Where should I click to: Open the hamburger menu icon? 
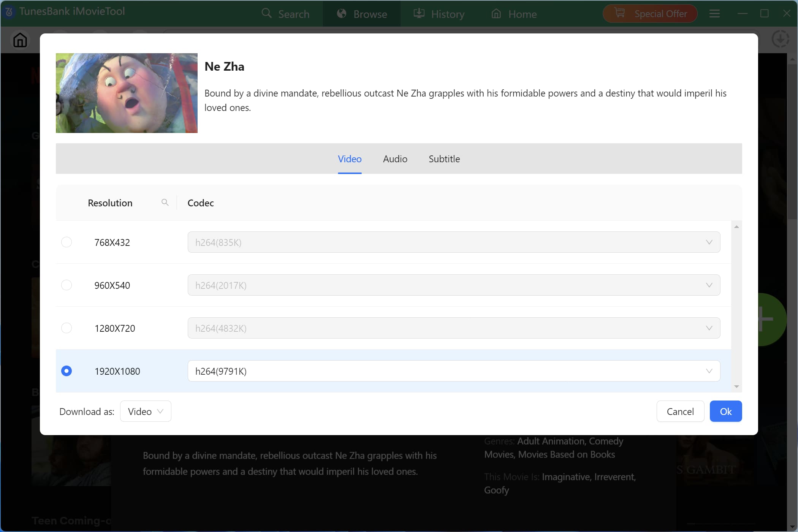click(x=714, y=14)
